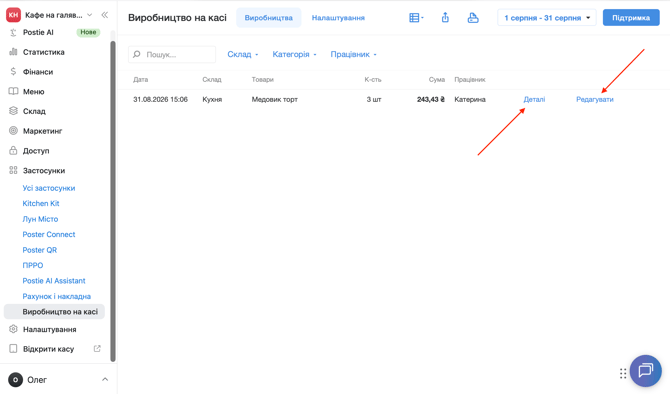
Task: Click the Медовик торт product cell
Action: [x=274, y=100]
